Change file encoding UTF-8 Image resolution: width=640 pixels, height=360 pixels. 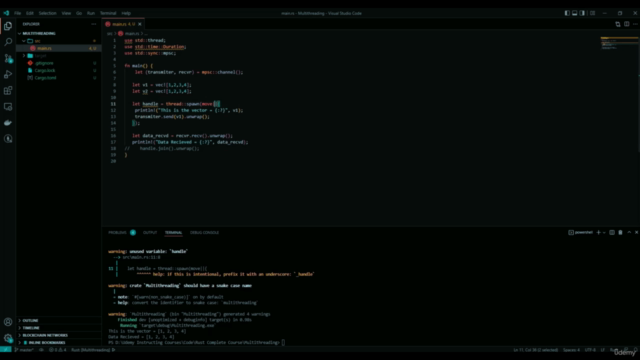pos(590,350)
